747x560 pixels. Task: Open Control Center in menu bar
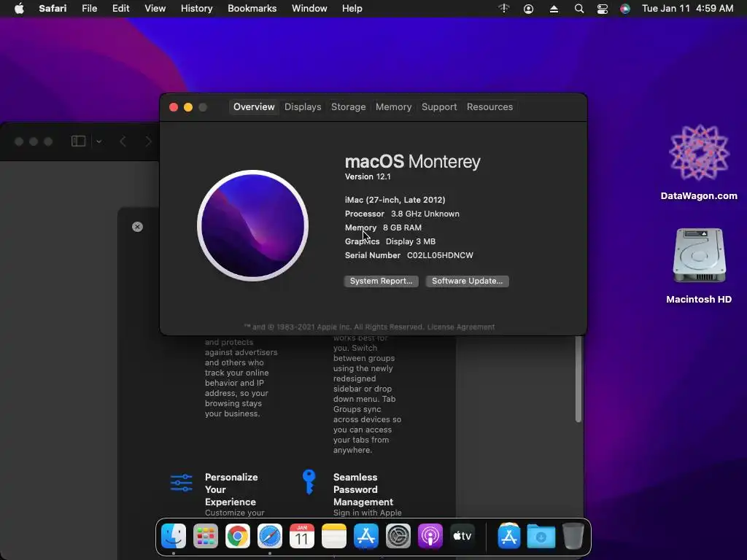pos(602,9)
